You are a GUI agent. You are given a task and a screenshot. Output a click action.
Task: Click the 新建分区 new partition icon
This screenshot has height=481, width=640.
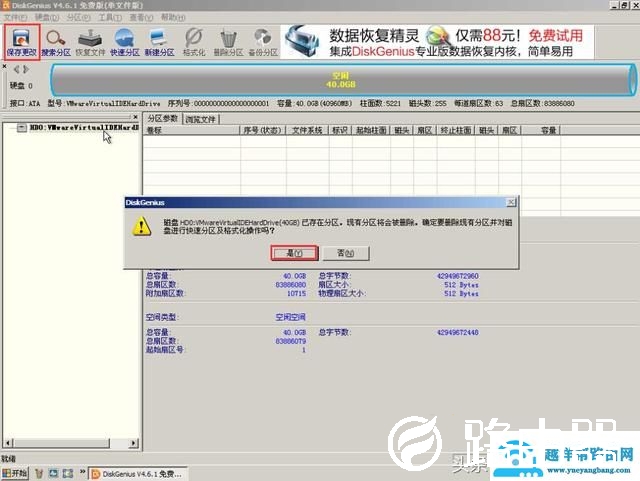(159, 42)
